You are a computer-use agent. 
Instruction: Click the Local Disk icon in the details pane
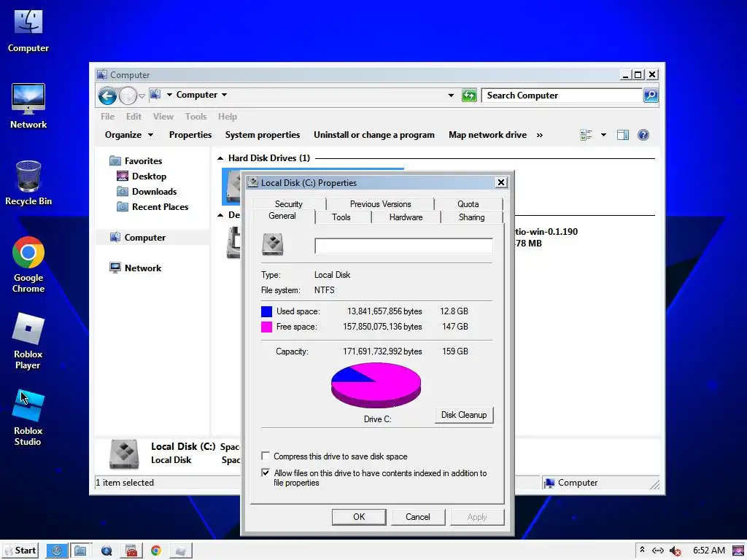(x=124, y=454)
